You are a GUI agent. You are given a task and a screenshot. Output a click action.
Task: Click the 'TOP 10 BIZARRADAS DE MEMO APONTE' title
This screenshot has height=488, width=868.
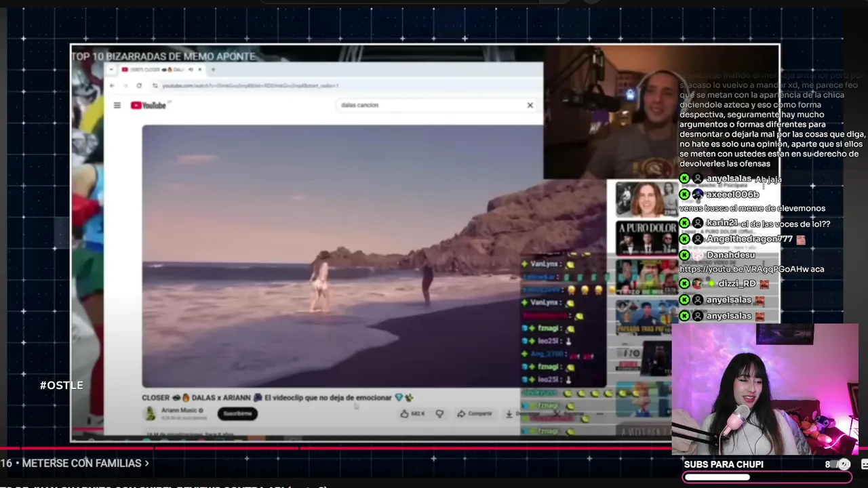pos(163,56)
